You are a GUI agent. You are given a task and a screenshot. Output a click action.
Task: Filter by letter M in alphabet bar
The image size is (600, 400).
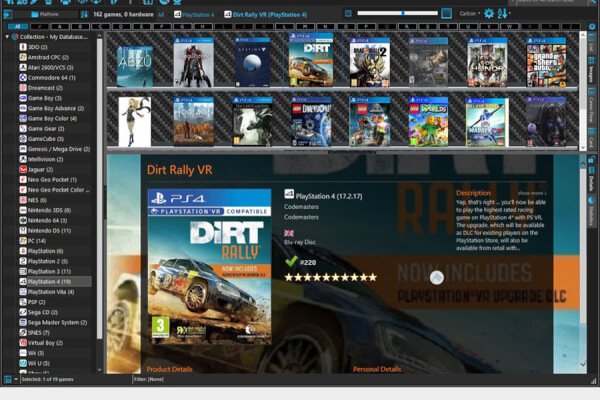(x=305, y=27)
